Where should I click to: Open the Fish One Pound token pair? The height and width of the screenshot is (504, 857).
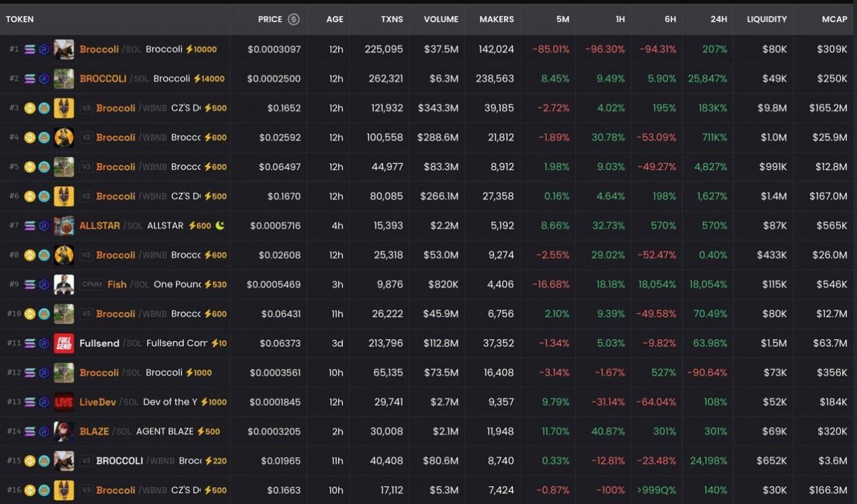click(x=117, y=284)
